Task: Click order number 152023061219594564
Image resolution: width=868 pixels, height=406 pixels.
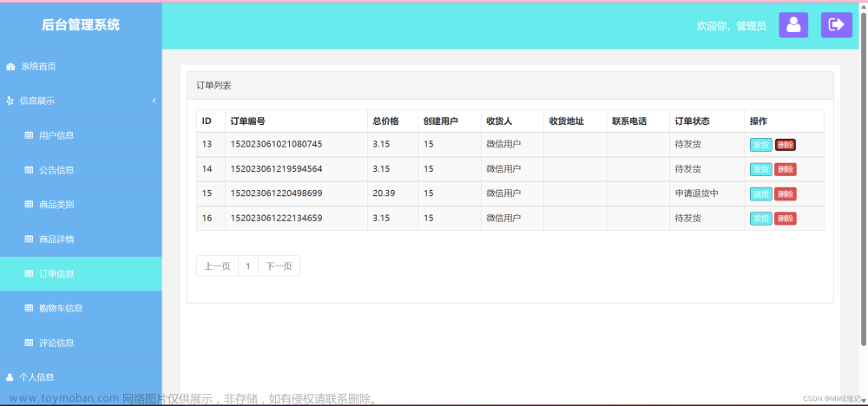Action: pos(277,168)
